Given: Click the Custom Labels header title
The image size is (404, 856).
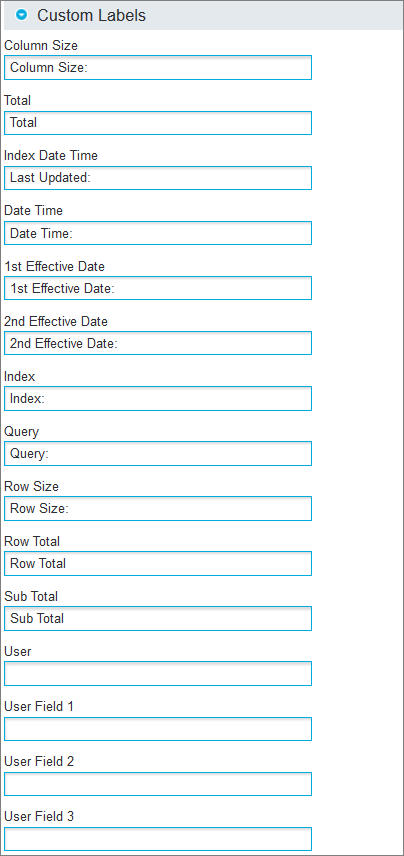Looking at the screenshot, I should pos(91,15).
